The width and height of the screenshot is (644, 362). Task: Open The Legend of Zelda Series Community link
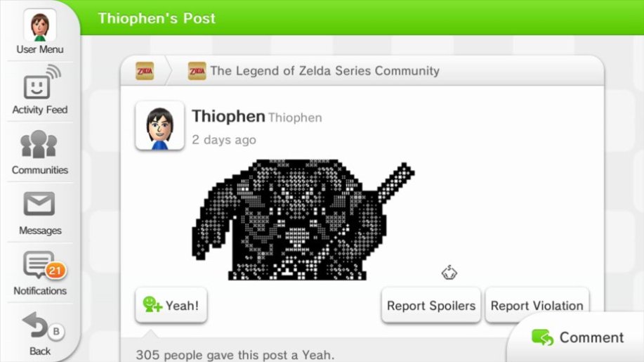click(x=325, y=71)
